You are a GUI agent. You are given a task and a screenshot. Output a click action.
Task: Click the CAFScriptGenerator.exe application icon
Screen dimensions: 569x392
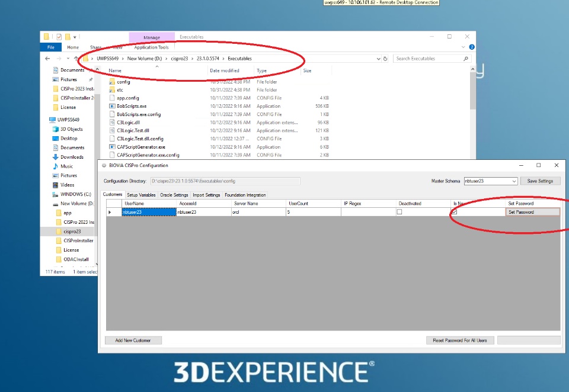click(112, 147)
